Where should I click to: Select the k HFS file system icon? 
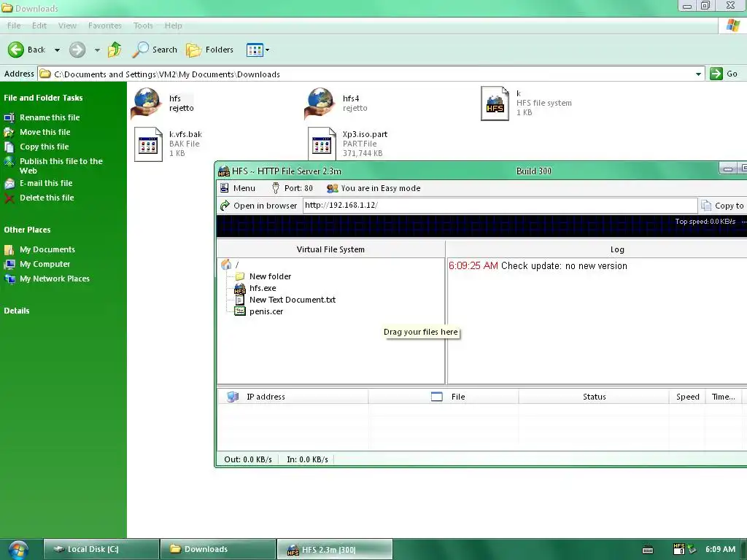[x=495, y=104]
